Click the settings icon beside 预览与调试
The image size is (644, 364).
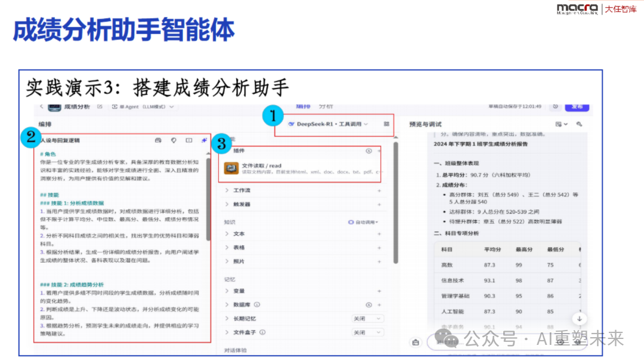(x=579, y=124)
